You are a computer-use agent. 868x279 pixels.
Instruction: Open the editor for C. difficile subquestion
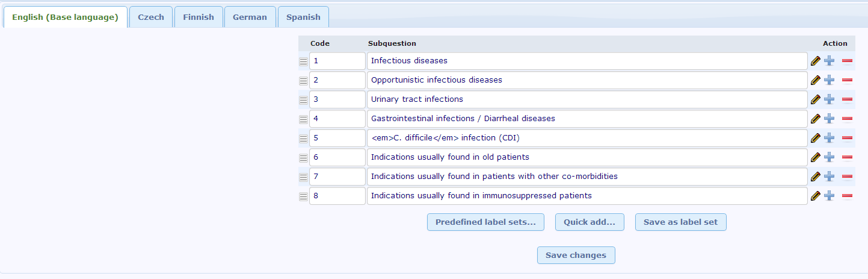point(816,138)
